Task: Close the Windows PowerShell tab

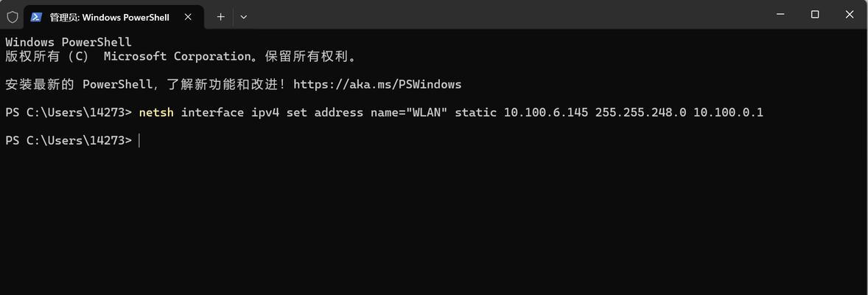Action: point(188,17)
